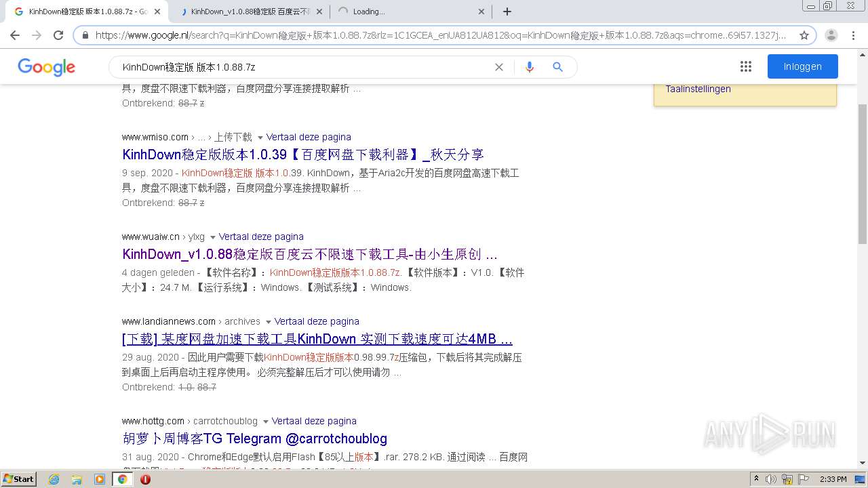Open Taalinstellingen language settings link
The width and height of the screenshot is (868, 488).
(698, 89)
